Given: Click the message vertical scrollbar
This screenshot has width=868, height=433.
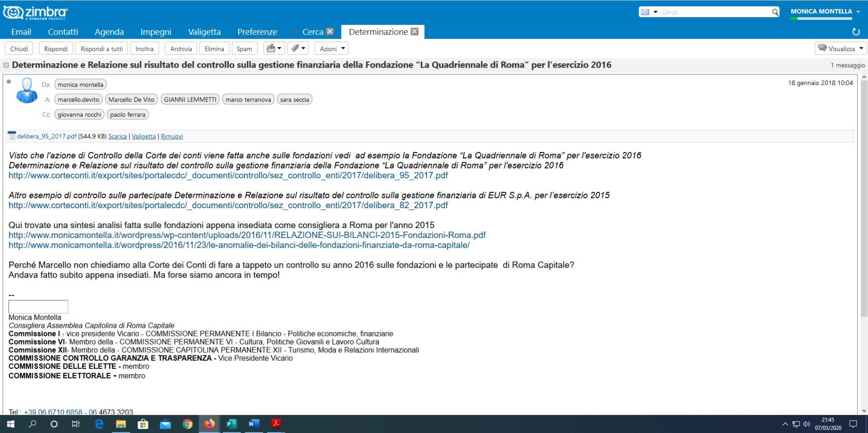Looking at the screenshot, I should point(863,199).
